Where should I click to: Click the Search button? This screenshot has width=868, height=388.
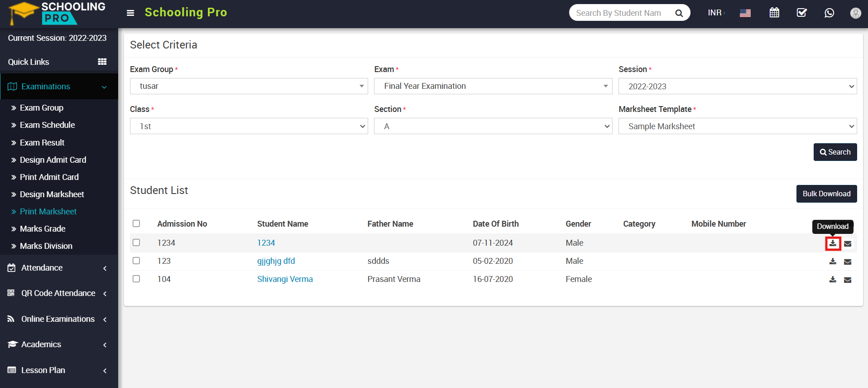[835, 152]
